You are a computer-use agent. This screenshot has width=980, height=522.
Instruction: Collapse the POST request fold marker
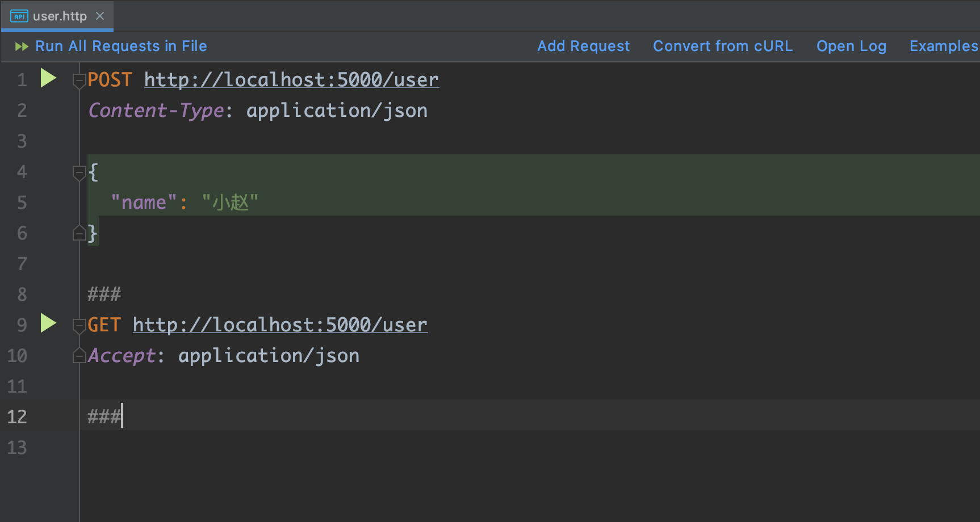(x=79, y=81)
